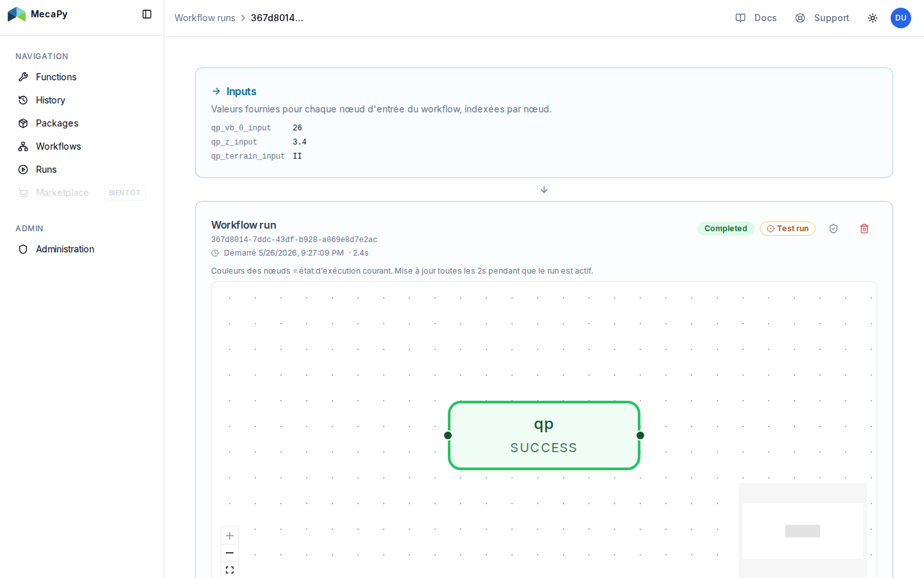Select the value 3.4

[x=300, y=143]
